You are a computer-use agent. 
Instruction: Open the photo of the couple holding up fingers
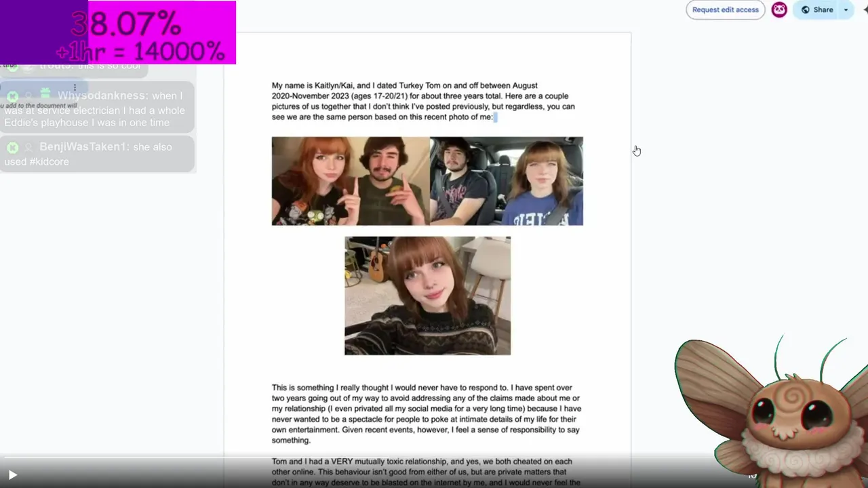click(x=351, y=181)
